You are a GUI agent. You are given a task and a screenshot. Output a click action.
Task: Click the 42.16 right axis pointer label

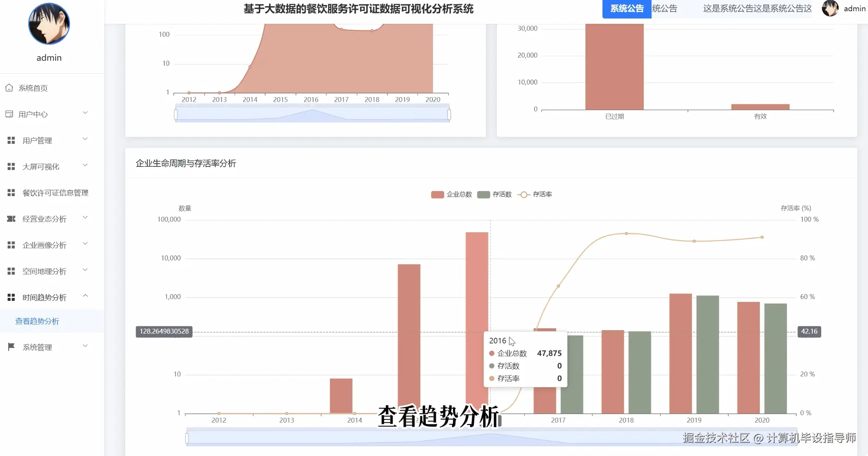coord(809,331)
